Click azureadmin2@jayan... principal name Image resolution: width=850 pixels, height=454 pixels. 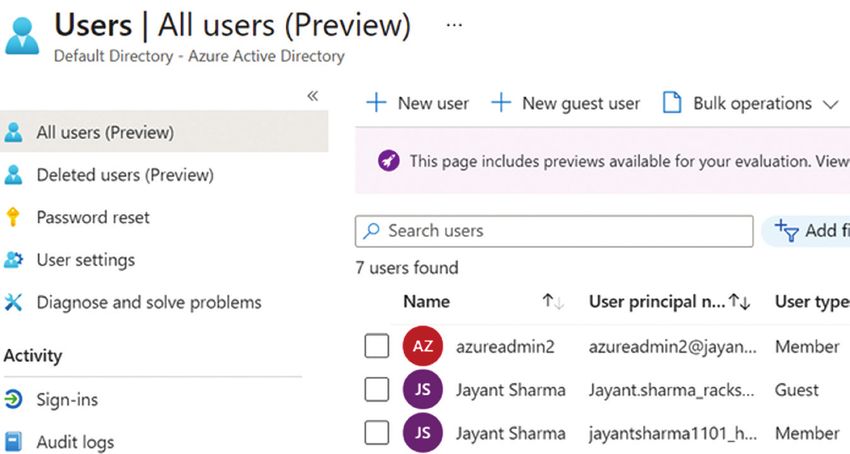[673, 347]
